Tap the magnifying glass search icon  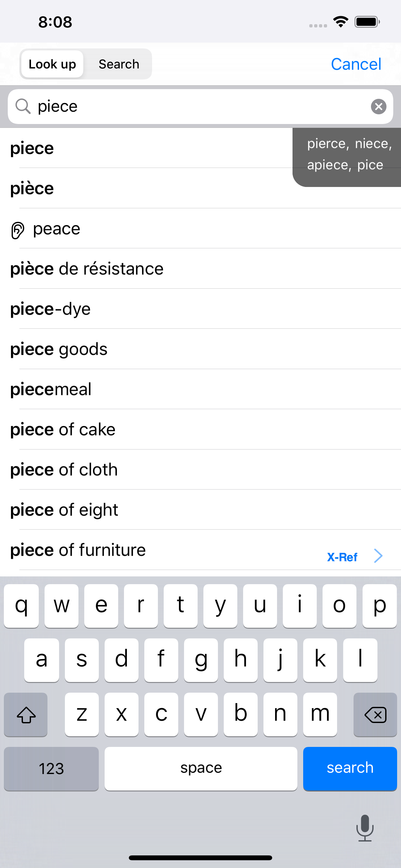23,107
